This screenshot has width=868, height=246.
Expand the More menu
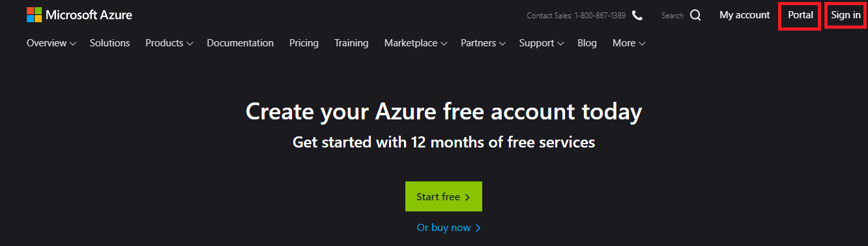629,43
